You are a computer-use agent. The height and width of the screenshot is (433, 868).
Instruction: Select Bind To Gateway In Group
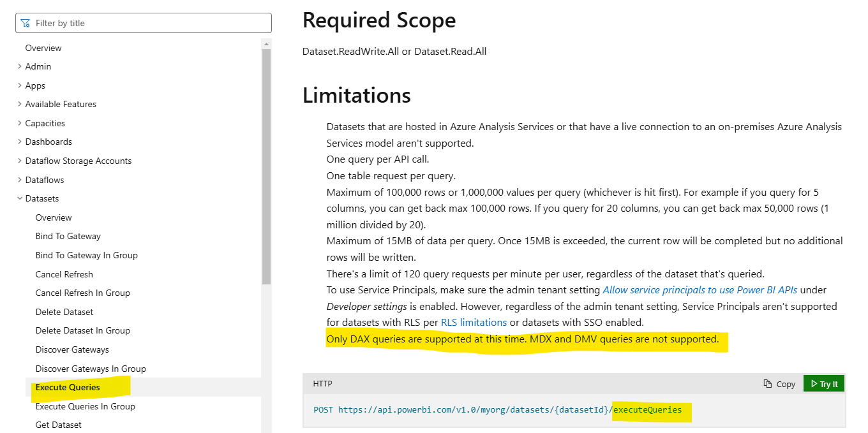[87, 255]
